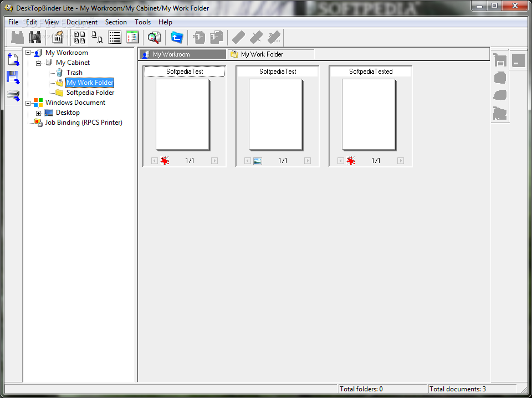This screenshot has width=532, height=398.
Task: Switch to thumbnail grid view
Action: tap(79, 37)
